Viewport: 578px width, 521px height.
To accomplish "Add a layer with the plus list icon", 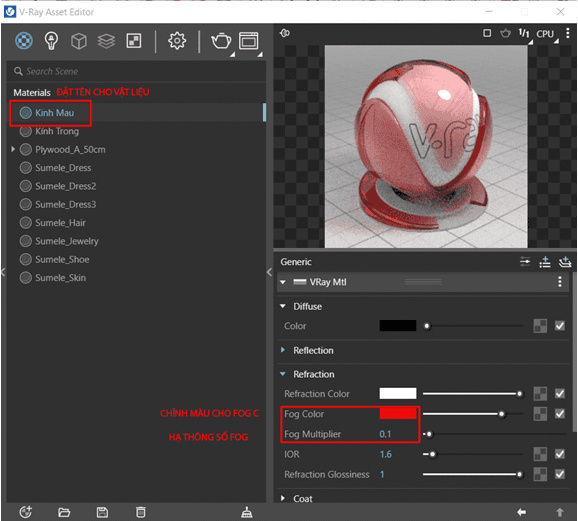I will click(545, 262).
